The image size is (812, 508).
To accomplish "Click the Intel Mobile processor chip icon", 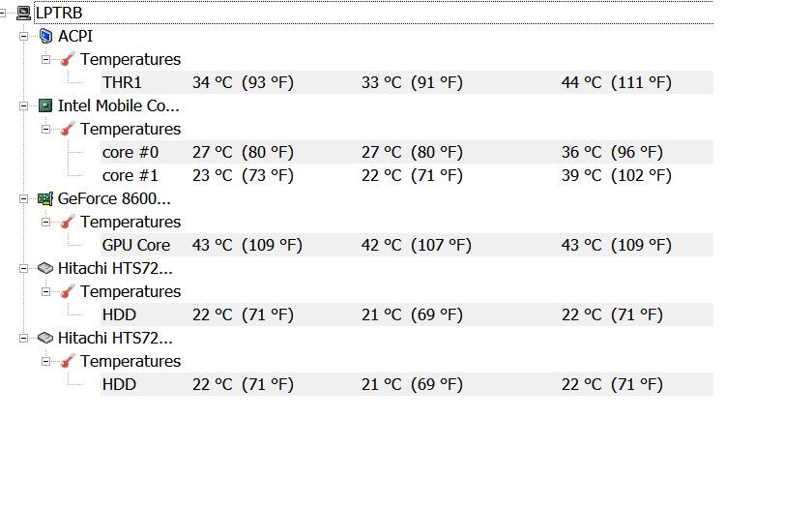I will click(45, 105).
